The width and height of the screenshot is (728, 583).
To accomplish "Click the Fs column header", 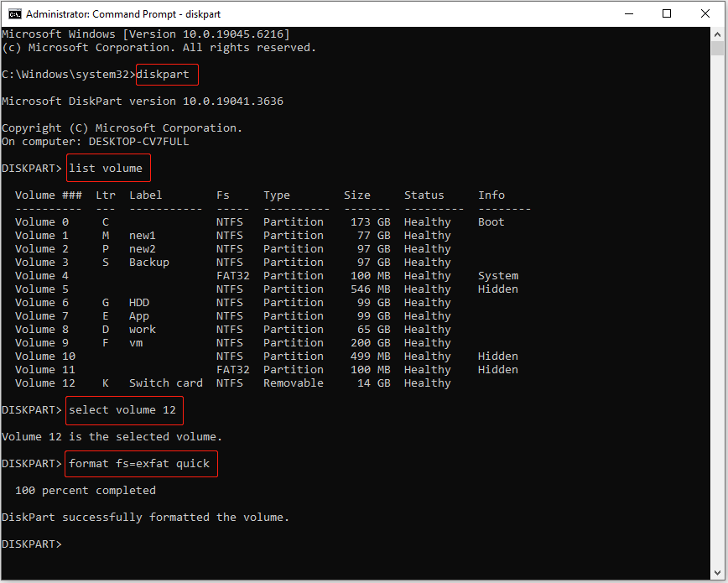I will (223, 195).
